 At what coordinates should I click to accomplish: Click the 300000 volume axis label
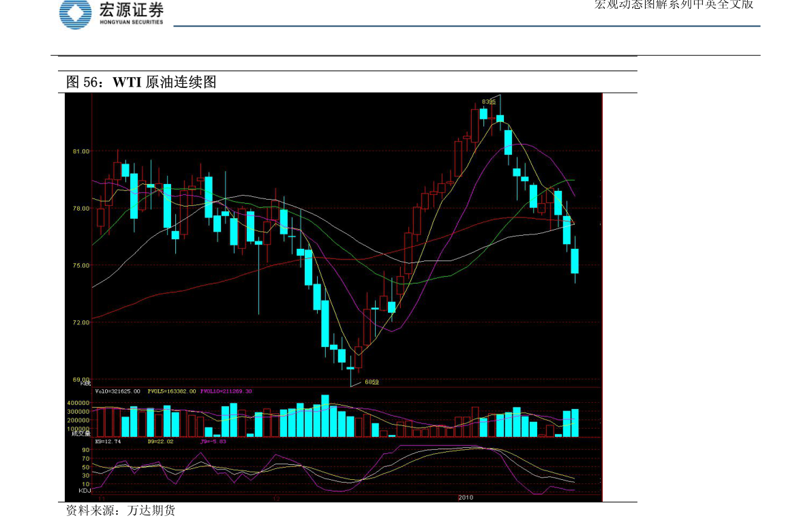78,412
